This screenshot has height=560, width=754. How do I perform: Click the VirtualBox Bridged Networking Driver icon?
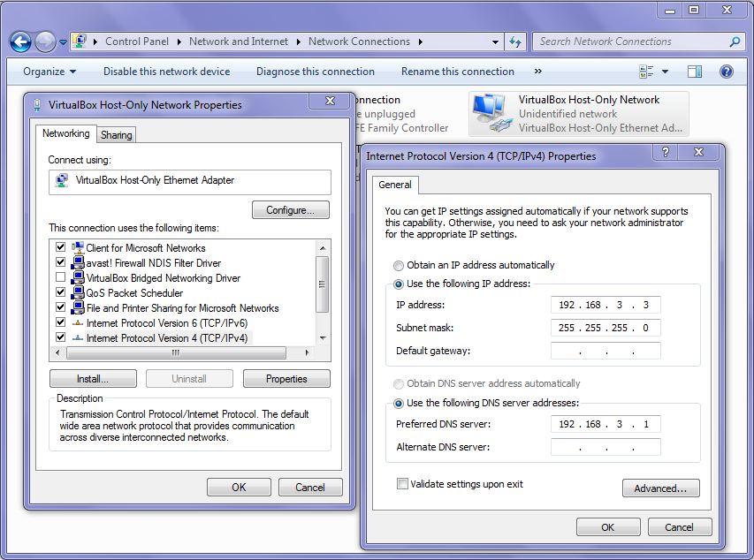tap(78, 277)
